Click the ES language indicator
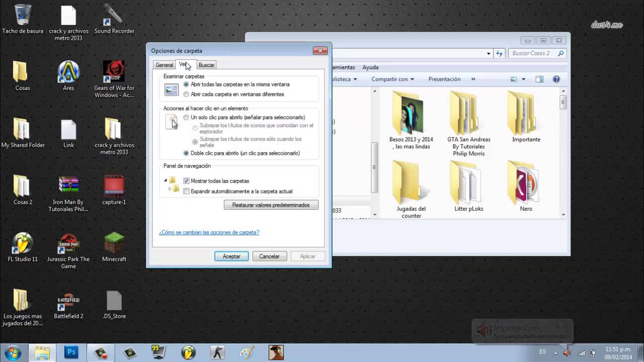 542,352
